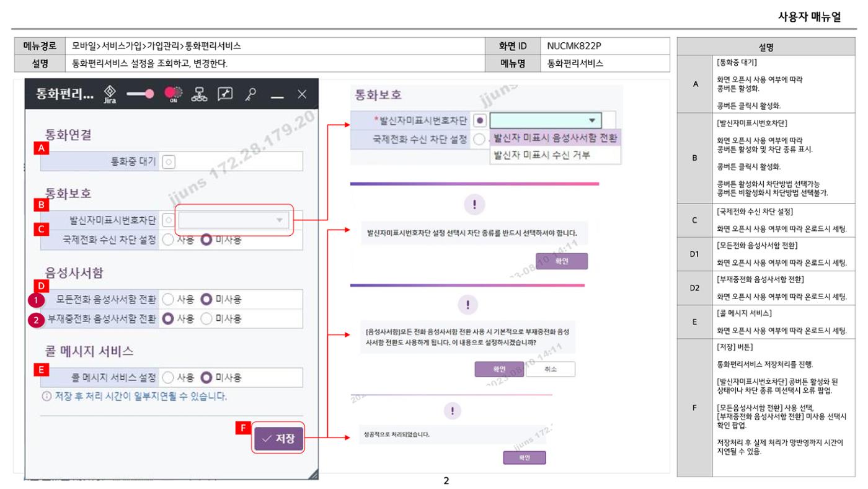Click the D2 cell in description table
The image size is (868, 489).
(694, 289)
